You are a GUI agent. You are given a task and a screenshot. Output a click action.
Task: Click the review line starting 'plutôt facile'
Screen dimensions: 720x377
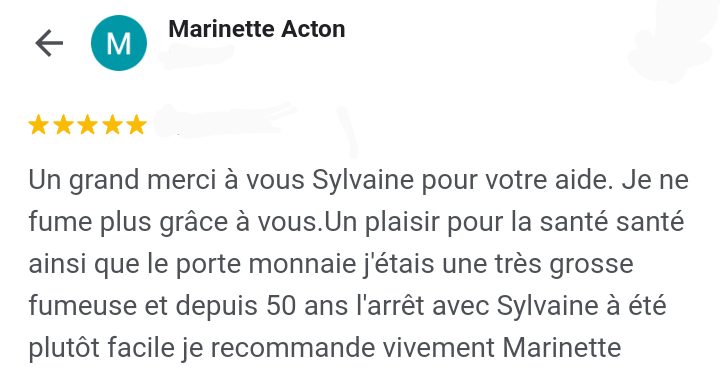pyautogui.click(x=325, y=349)
